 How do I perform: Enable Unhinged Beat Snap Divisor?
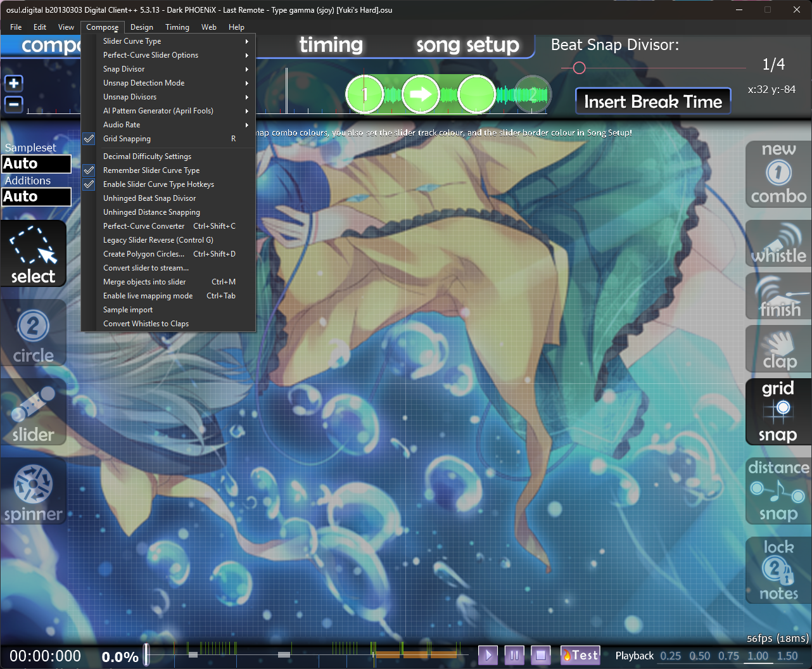coord(168,198)
